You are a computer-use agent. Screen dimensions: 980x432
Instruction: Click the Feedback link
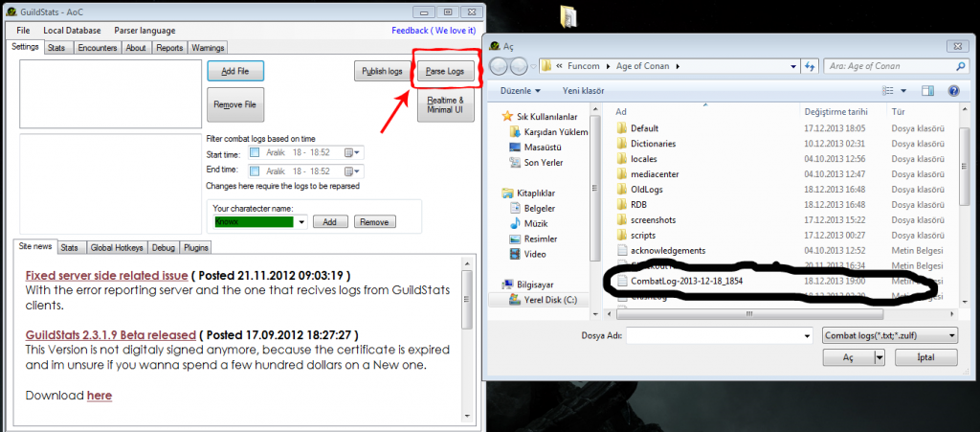tap(433, 31)
